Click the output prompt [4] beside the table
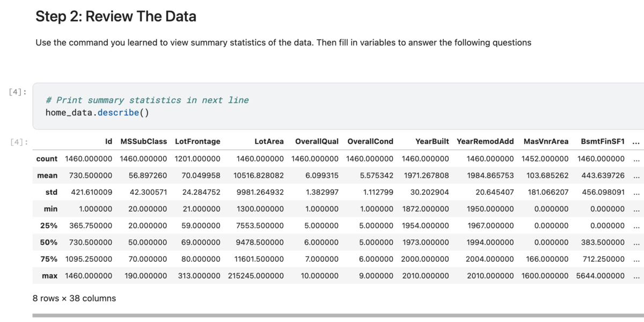The width and height of the screenshot is (644, 322). (19, 142)
